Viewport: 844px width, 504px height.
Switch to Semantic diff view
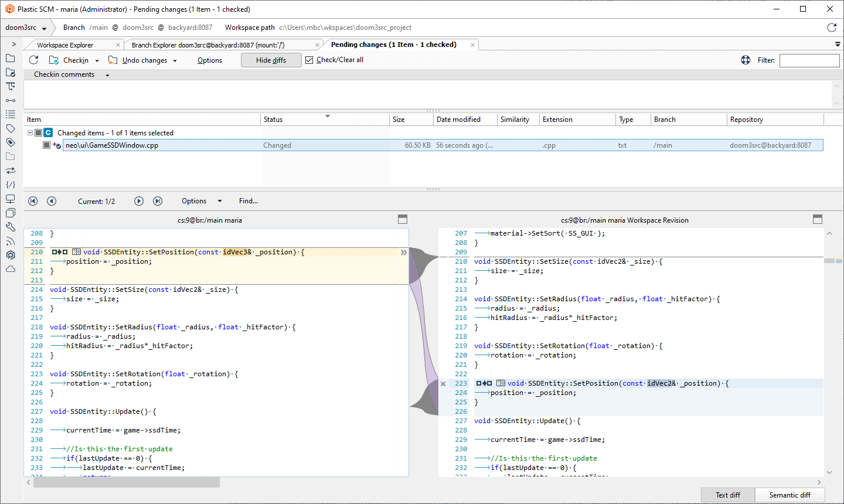789,495
